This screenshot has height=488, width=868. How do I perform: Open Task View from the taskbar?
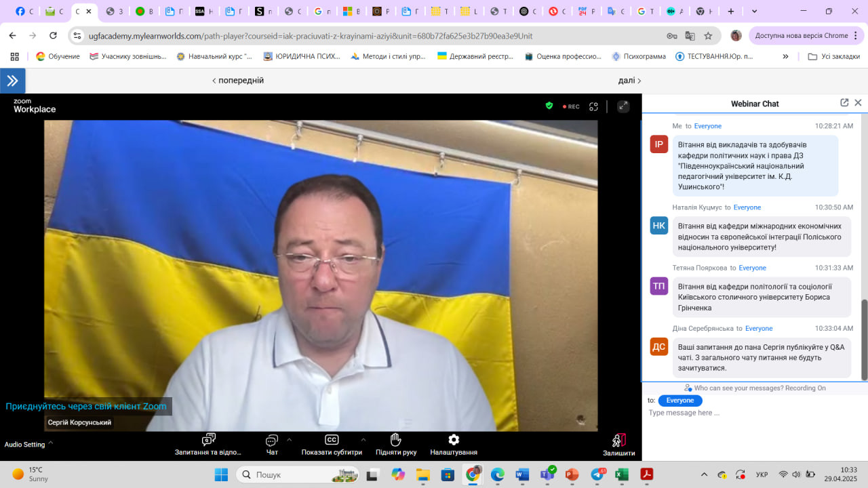coord(373,474)
